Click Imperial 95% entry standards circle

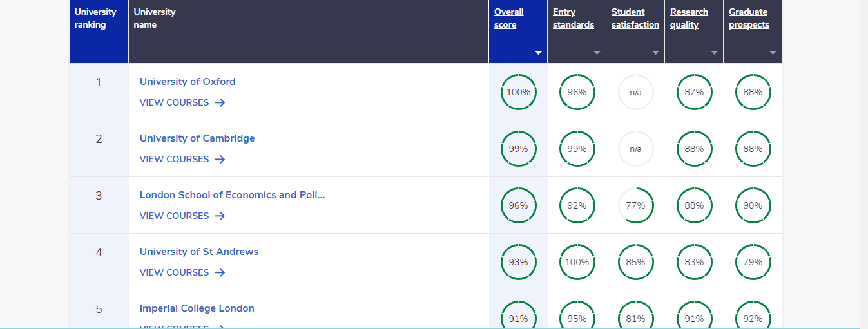click(577, 315)
